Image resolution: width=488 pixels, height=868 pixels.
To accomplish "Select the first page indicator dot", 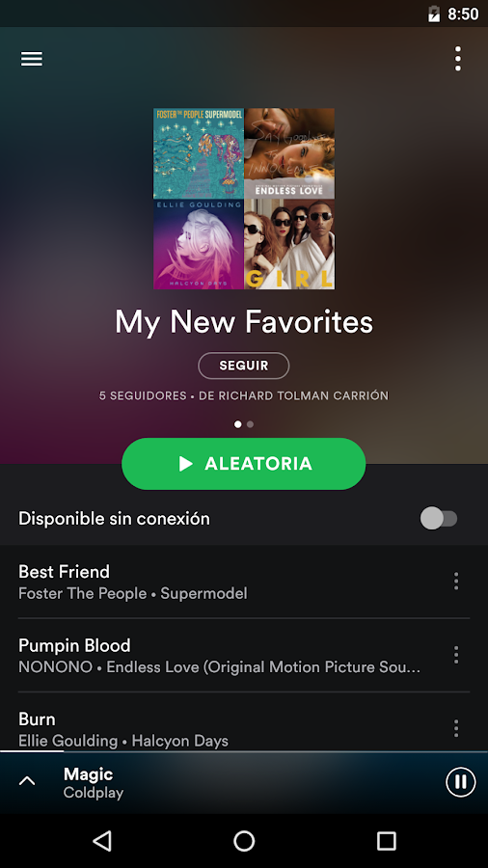I will (x=238, y=424).
